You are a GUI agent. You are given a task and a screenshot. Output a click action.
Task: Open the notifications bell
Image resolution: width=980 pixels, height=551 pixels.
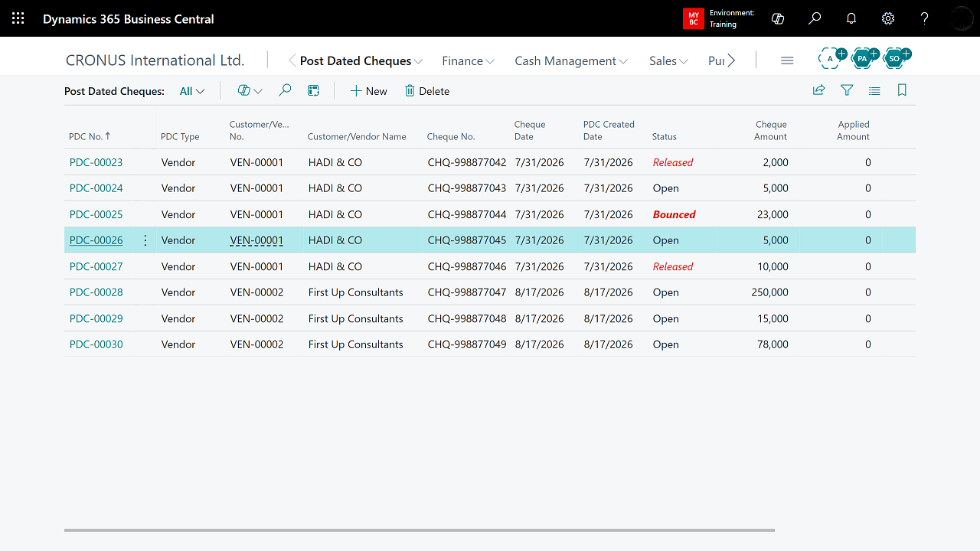click(x=851, y=18)
